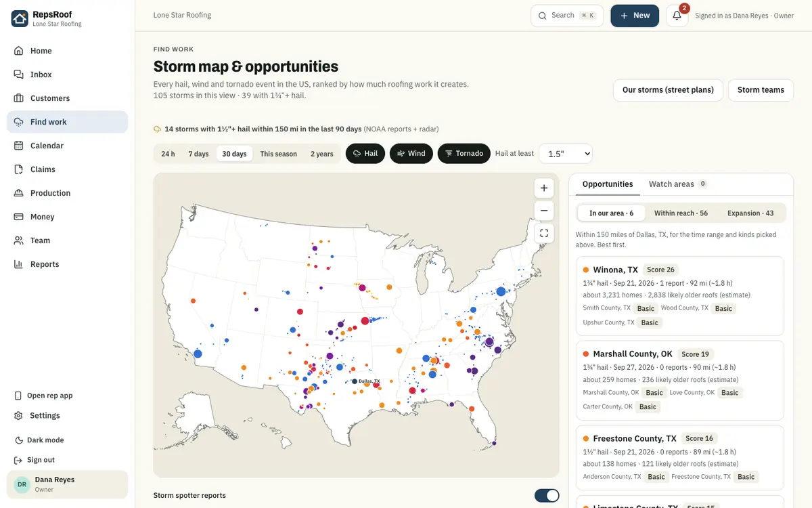Click the Reports bar chart icon
812x508 pixels.
tap(19, 264)
